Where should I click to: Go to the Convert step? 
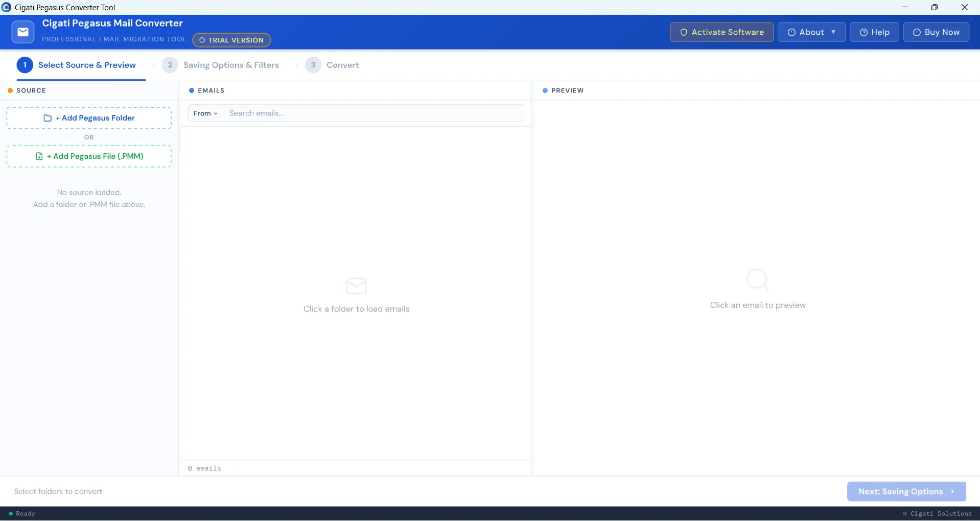332,65
